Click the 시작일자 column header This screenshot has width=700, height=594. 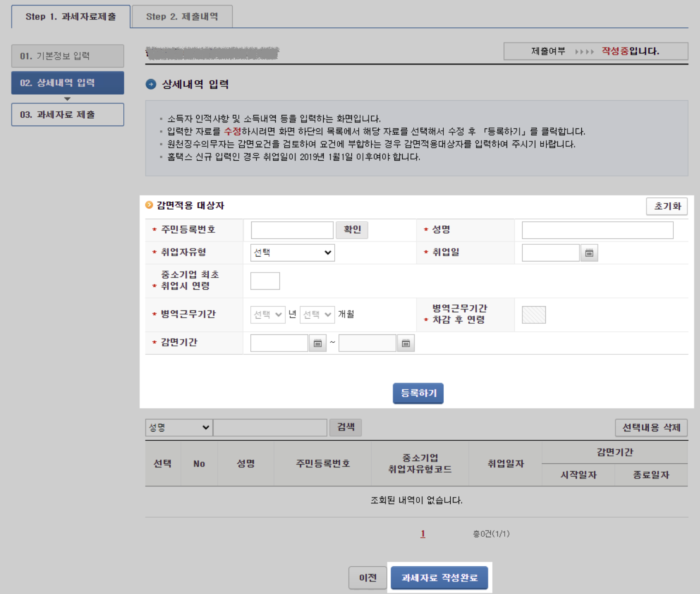578,475
